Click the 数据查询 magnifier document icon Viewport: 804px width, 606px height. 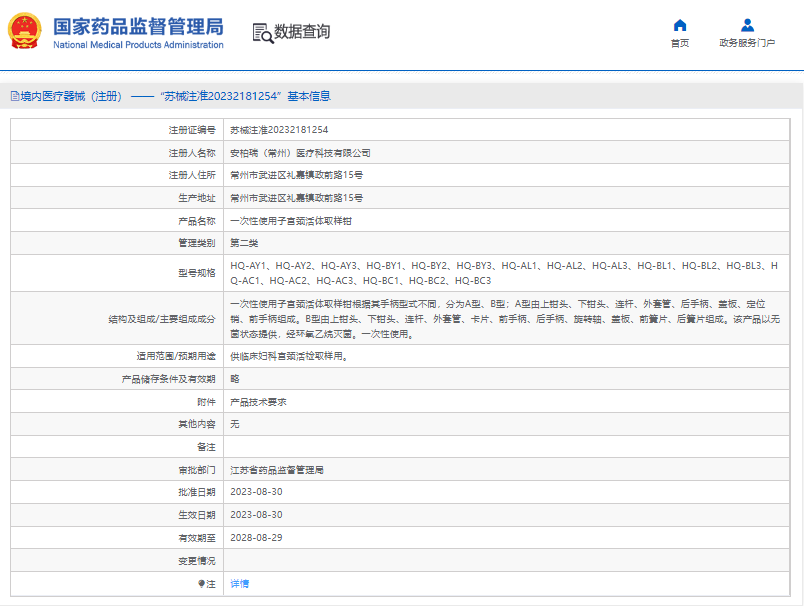[x=262, y=33]
